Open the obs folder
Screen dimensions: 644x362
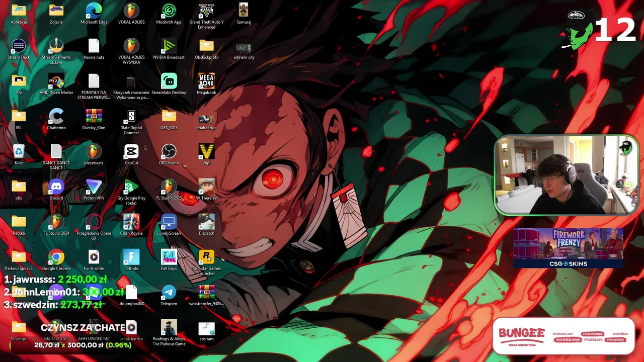click(x=19, y=190)
